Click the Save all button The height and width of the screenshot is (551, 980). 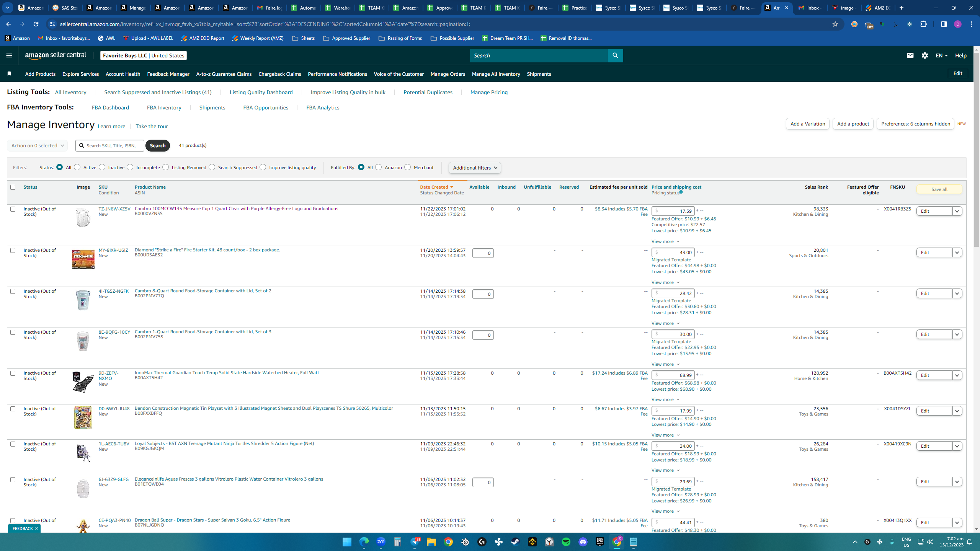tap(939, 189)
